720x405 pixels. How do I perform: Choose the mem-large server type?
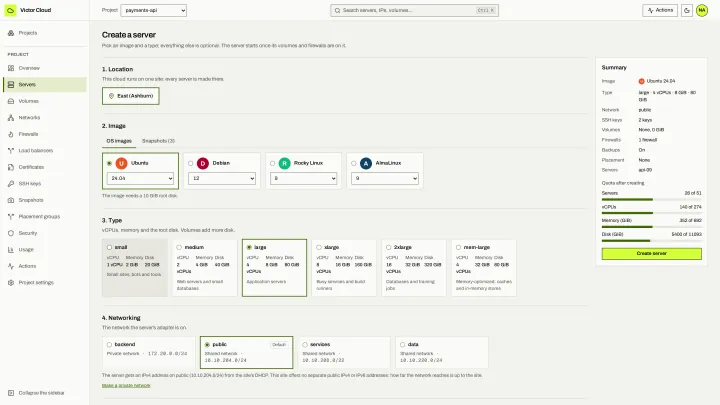coord(484,268)
